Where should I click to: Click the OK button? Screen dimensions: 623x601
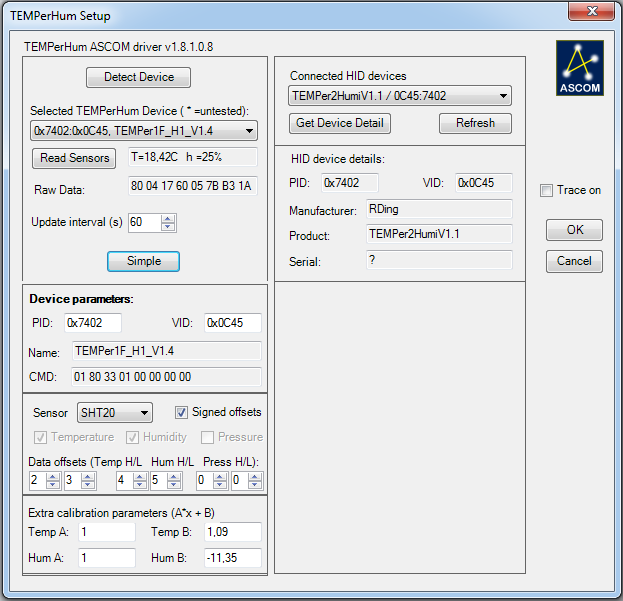(574, 230)
